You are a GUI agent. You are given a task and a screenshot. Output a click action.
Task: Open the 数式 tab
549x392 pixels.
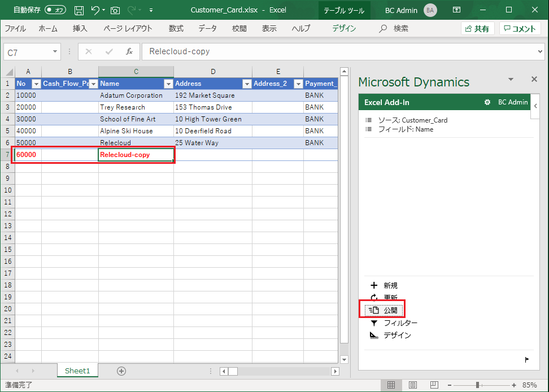point(176,28)
